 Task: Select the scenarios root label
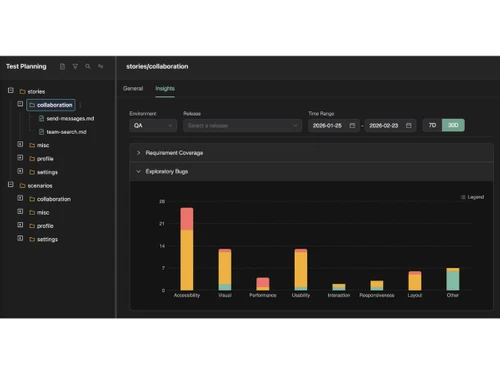click(40, 186)
